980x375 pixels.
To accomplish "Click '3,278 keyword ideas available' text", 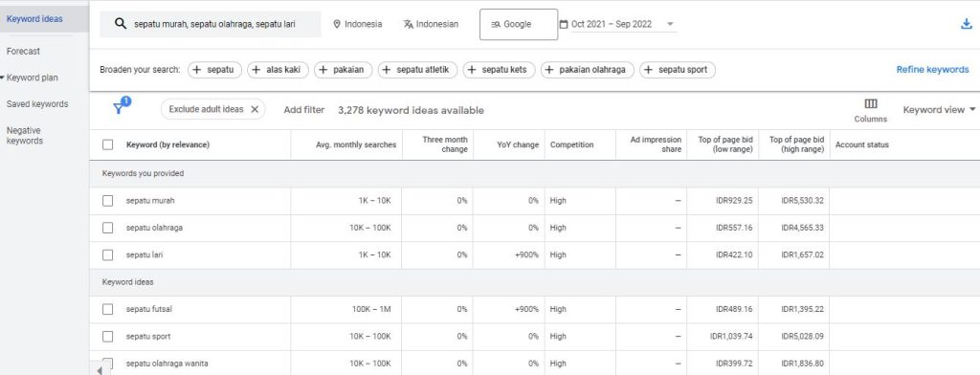I will (x=412, y=111).
